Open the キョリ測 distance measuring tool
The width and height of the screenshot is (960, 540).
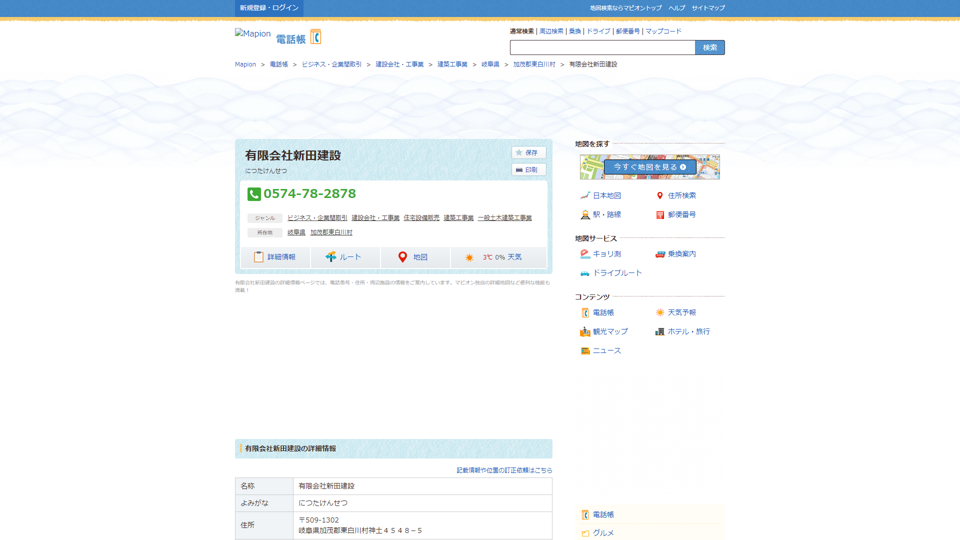[600, 254]
